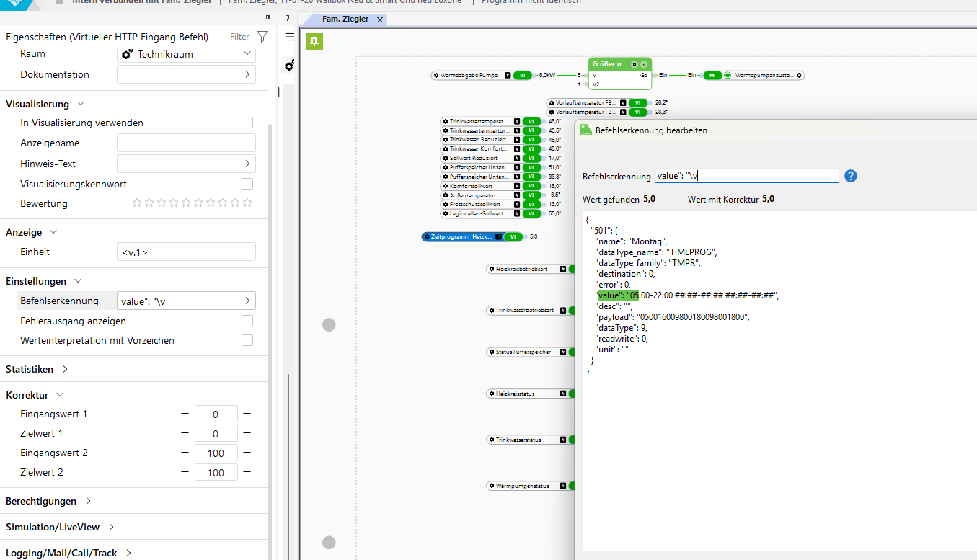This screenshot has width=977, height=560.
Task: Click the green pin icon on canvas
Action: (314, 42)
